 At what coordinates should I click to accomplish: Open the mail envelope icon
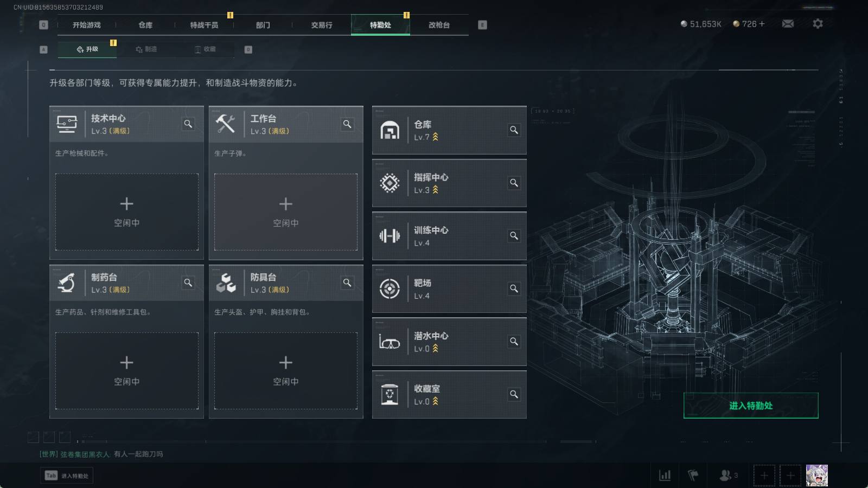788,24
